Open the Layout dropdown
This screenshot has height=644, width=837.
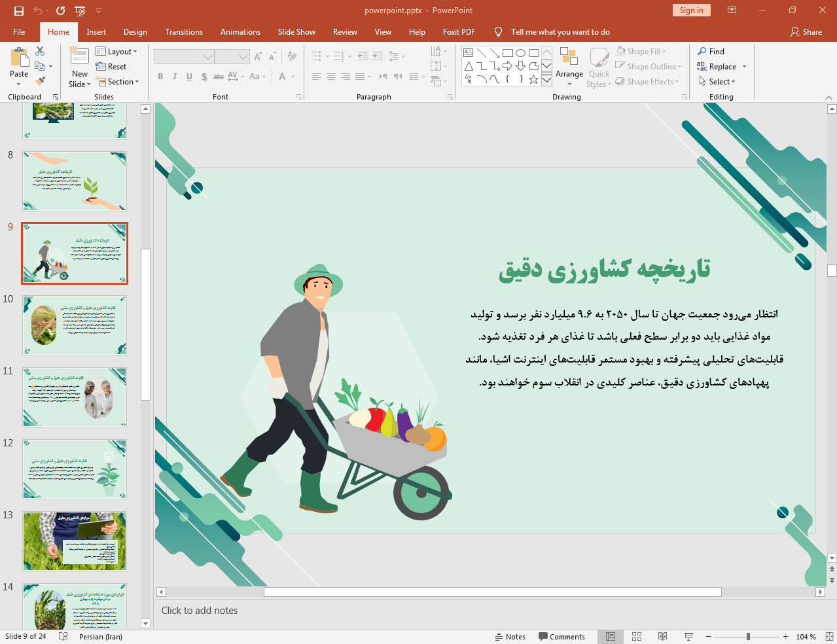pyautogui.click(x=116, y=52)
